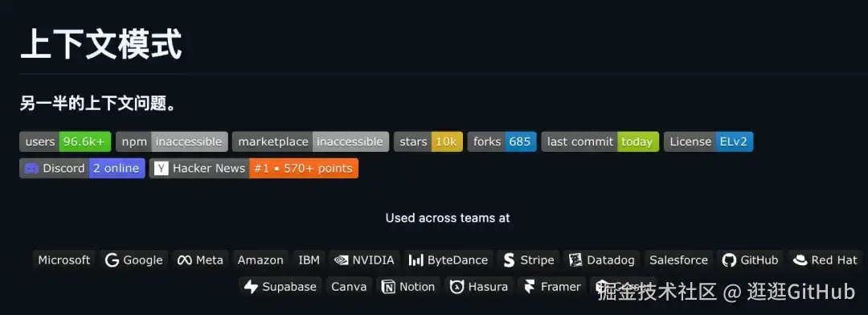Viewport: 868px width, 315px height.
Task: Click the Canva company tag
Action: pos(349,287)
